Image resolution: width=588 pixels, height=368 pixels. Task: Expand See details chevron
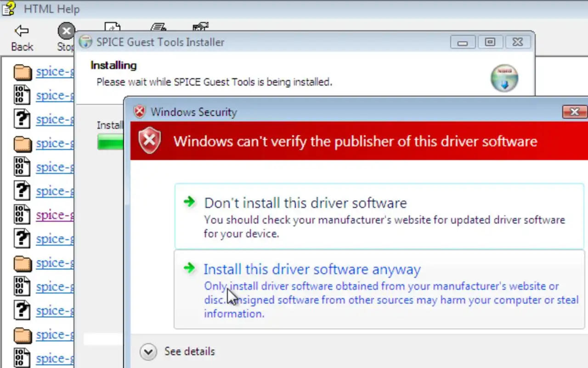point(148,352)
